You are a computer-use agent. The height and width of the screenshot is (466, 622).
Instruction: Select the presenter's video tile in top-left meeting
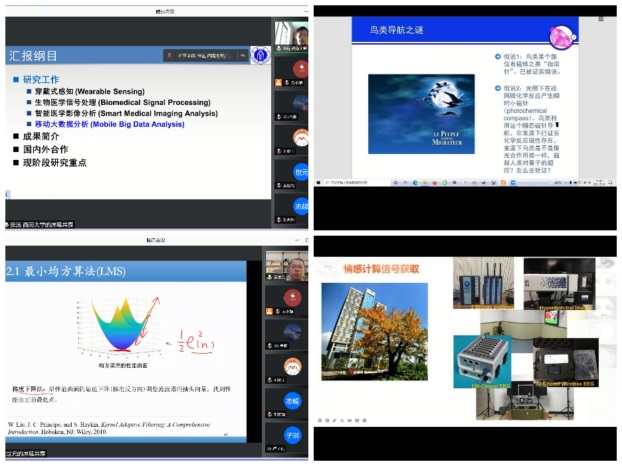tap(293, 36)
